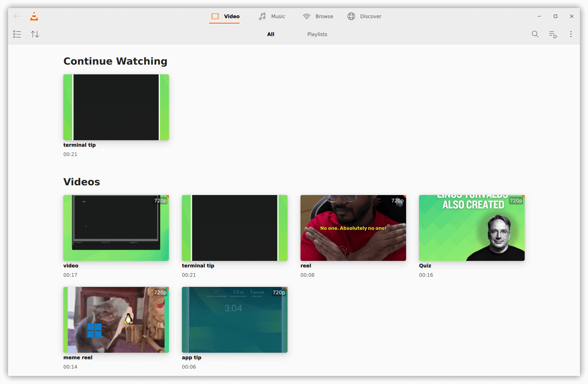588x384 pixels.
Task: Open the media library search
Action: pyautogui.click(x=535, y=34)
